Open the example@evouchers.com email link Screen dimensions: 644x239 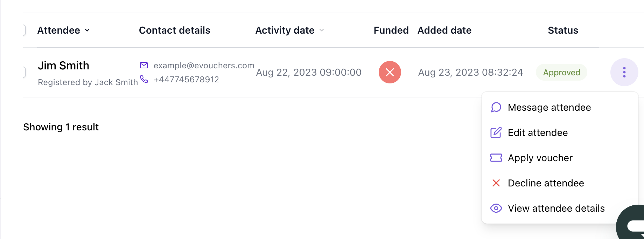pyautogui.click(x=204, y=66)
